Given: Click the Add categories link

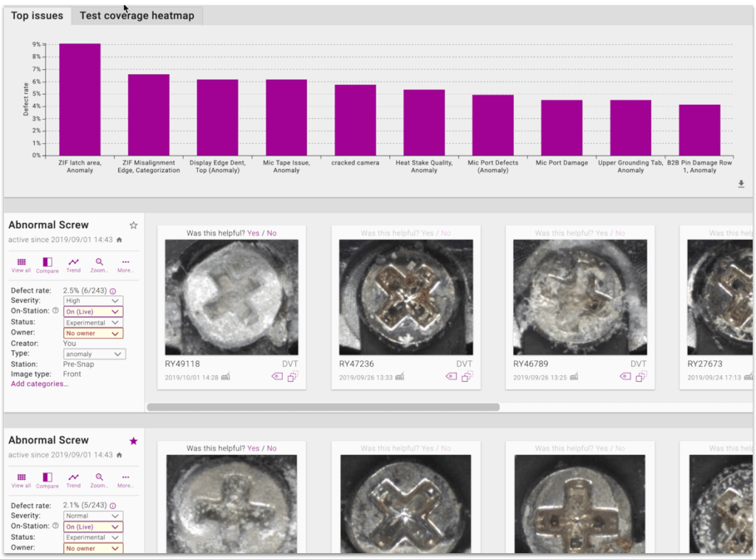Looking at the screenshot, I should tap(40, 384).
